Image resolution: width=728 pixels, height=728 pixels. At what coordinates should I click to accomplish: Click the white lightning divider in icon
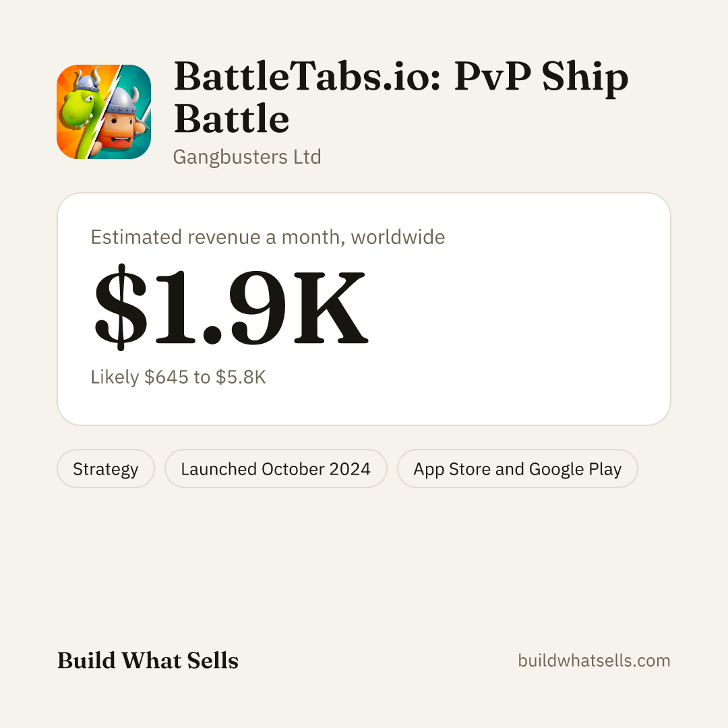click(x=104, y=111)
